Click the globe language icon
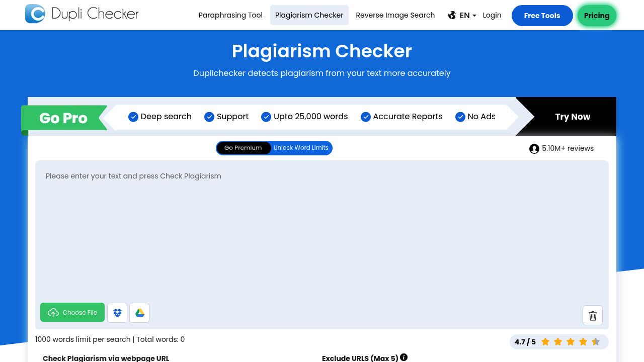This screenshot has height=362, width=644. pyautogui.click(x=452, y=15)
